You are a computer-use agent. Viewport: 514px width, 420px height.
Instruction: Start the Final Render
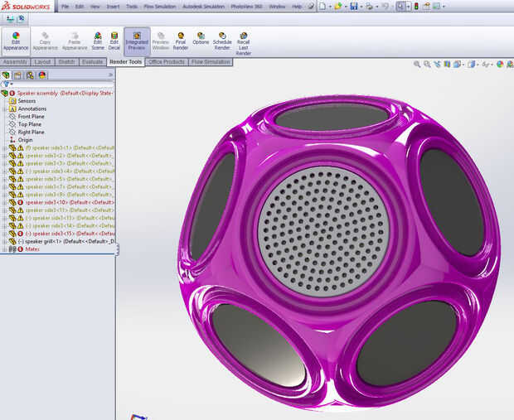[181, 41]
